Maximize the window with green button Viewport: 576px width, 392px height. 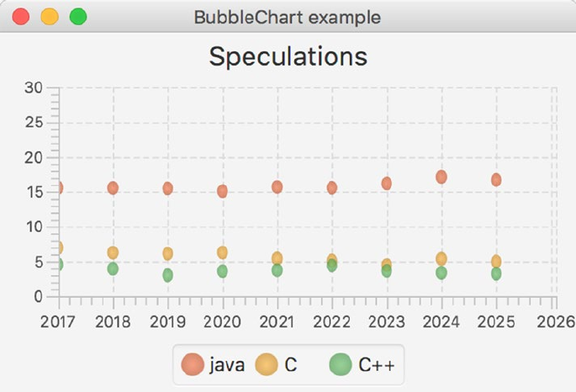point(78,17)
